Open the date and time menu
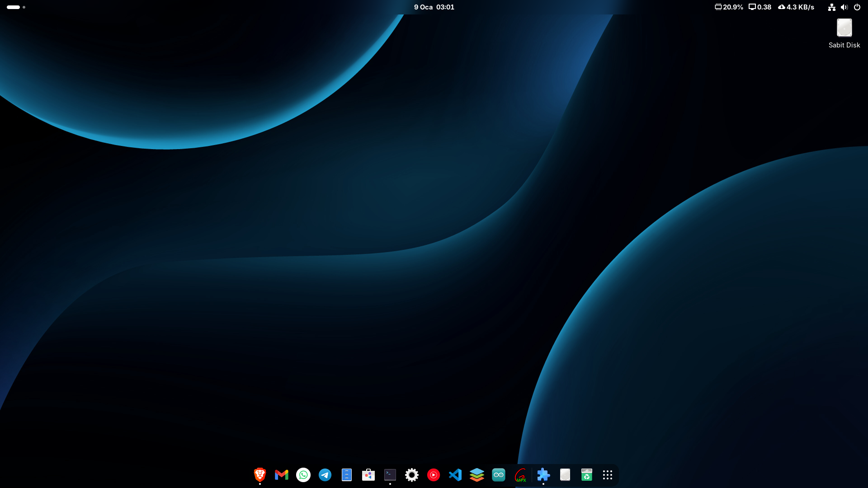The height and width of the screenshot is (488, 868). click(434, 7)
